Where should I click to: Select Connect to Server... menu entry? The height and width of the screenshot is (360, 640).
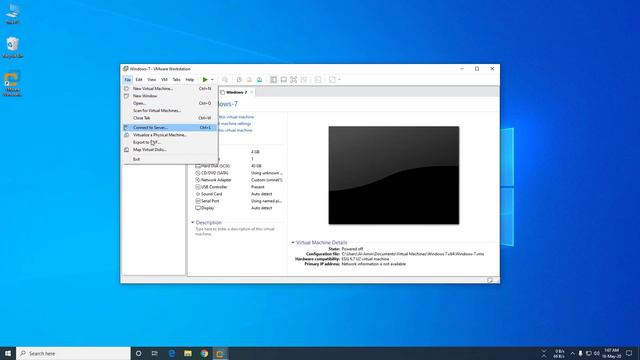coord(170,127)
